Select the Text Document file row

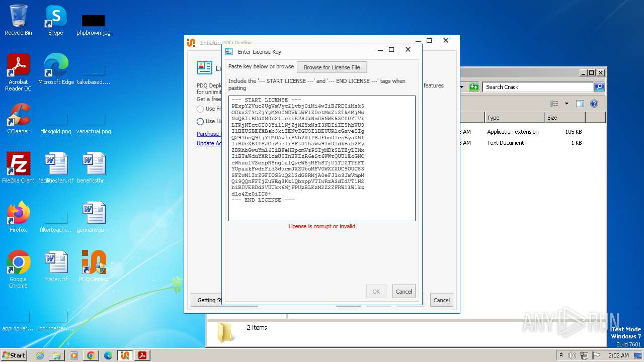(x=532, y=143)
